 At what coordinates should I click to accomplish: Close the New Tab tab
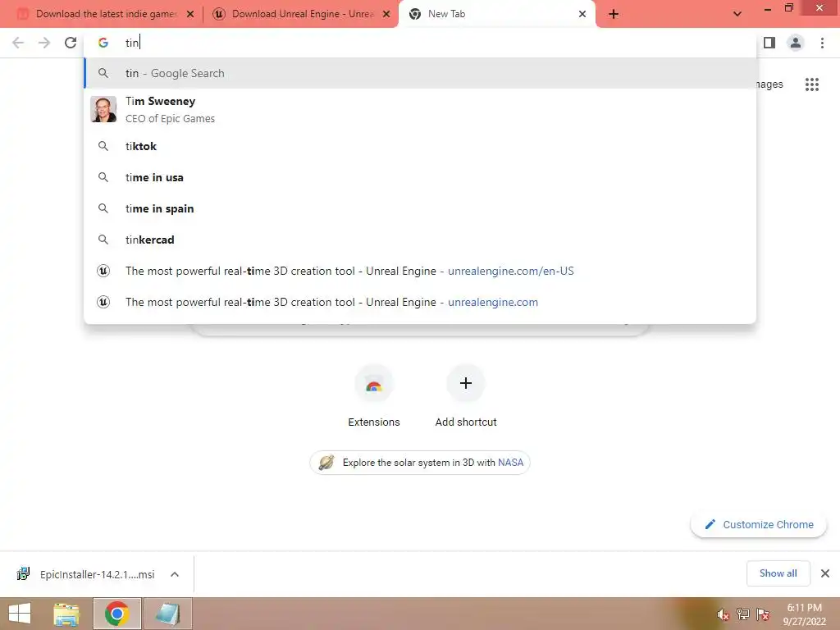(x=582, y=14)
